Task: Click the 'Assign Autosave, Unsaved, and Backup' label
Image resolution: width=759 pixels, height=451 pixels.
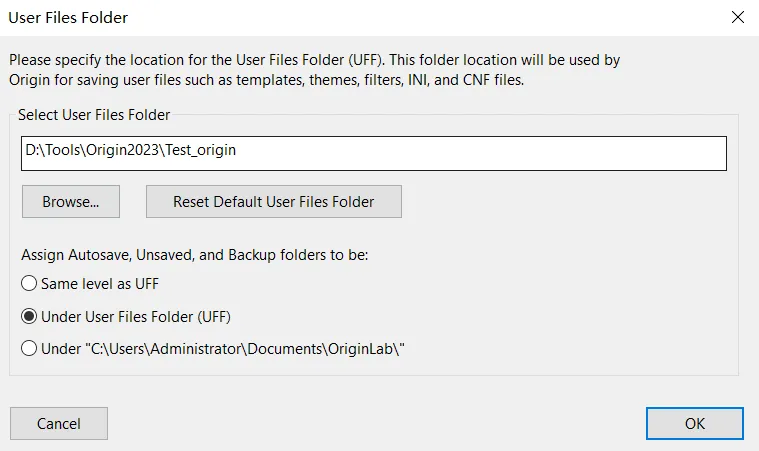Action: point(195,255)
